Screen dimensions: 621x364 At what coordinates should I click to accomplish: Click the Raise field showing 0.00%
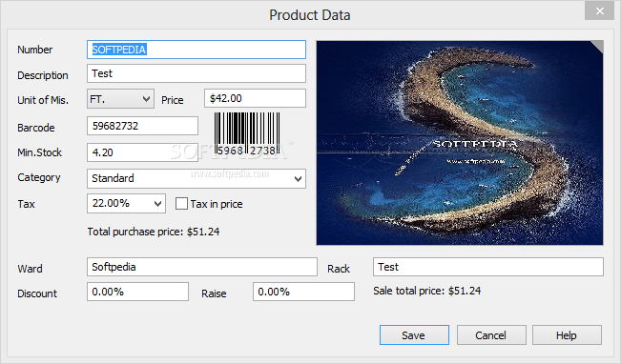coord(303,292)
